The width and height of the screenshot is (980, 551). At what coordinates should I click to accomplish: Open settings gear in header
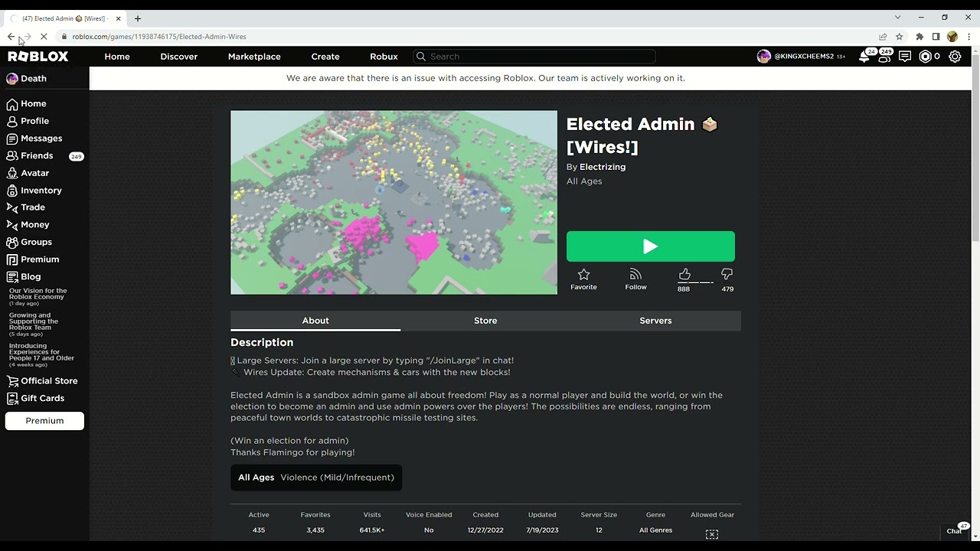coord(955,57)
